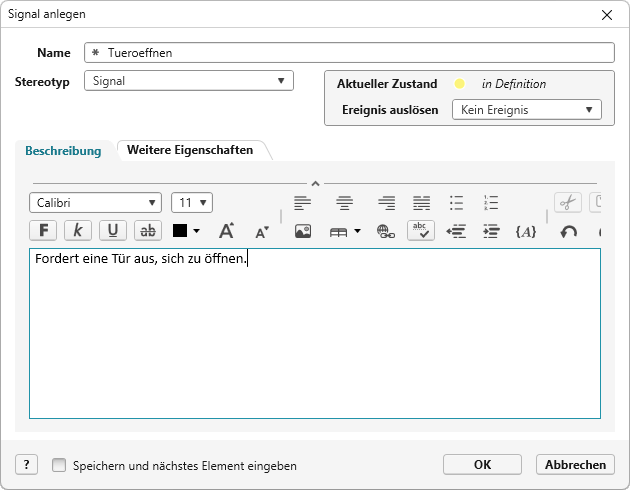The height and width of the screenshot is (490, 630).
Task: Collapse the editor toolbar with chevron
Action: (315, 184)
